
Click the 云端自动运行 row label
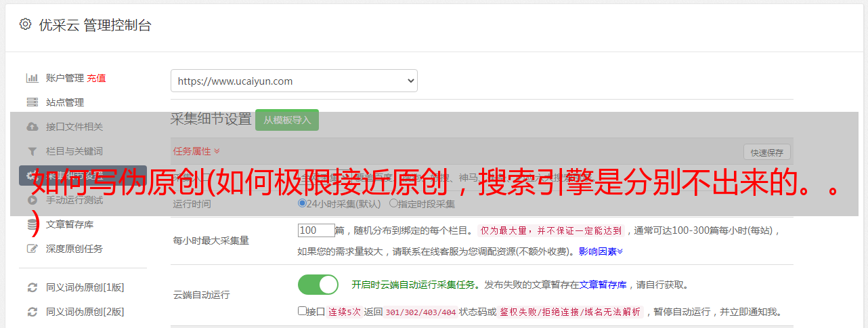pyautogui.click(x=202, y=295)
